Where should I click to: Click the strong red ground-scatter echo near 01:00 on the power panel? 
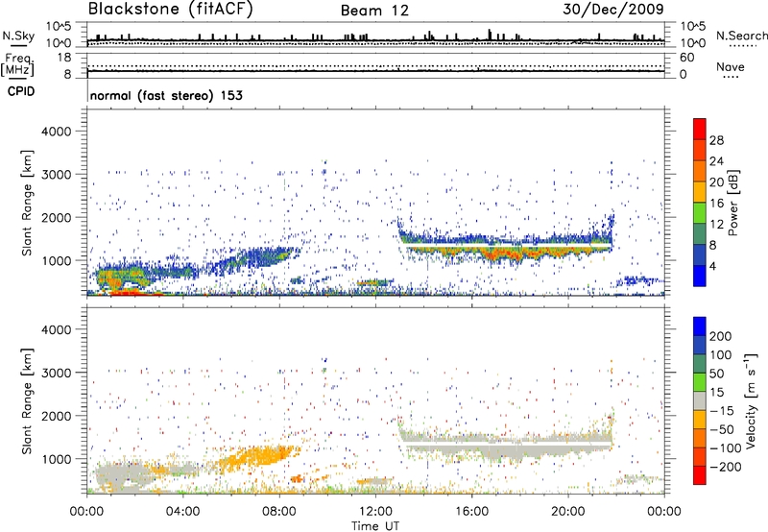[x=129, y=292]
